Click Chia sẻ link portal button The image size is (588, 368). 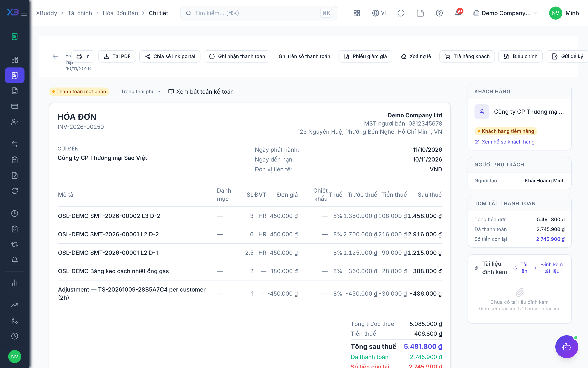(170, 56)
